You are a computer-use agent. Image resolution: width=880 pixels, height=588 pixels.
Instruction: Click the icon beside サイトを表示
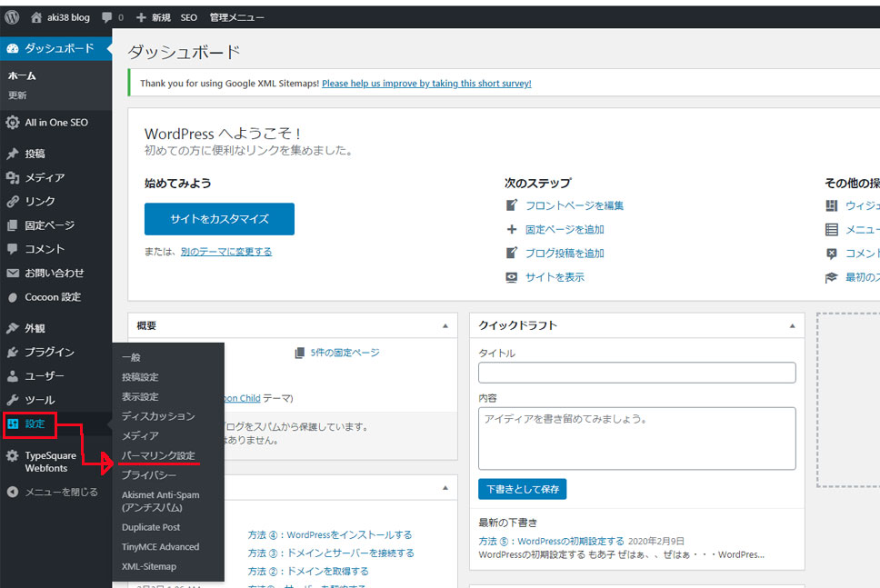coord(511,277)
